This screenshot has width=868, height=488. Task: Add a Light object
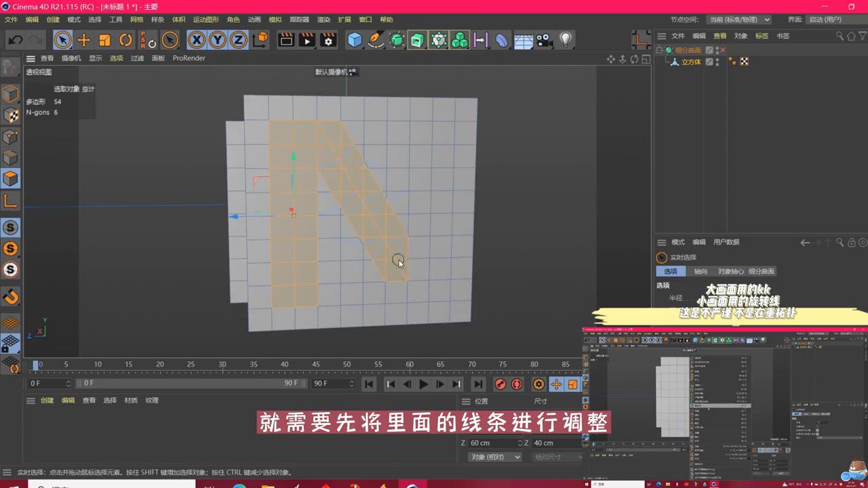(566, 40)
